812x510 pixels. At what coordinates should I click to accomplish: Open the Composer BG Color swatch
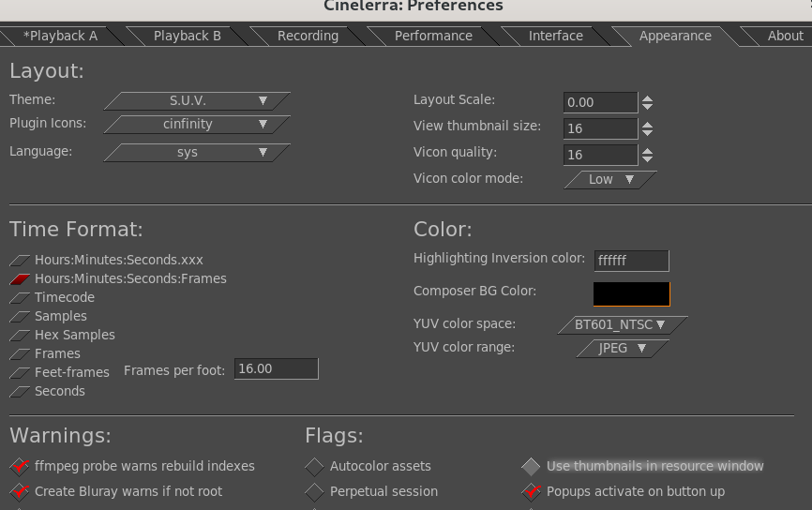pyautogui.click(x=631, y=293)
